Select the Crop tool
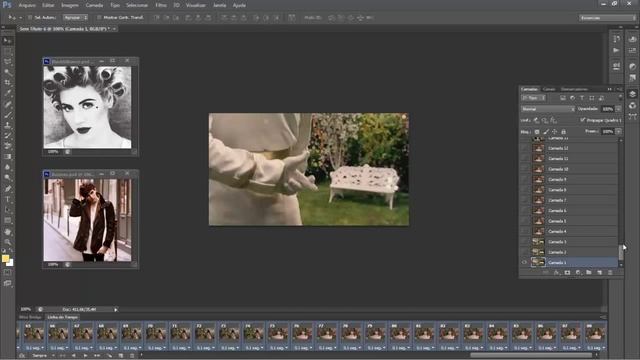 pos(7,83)
